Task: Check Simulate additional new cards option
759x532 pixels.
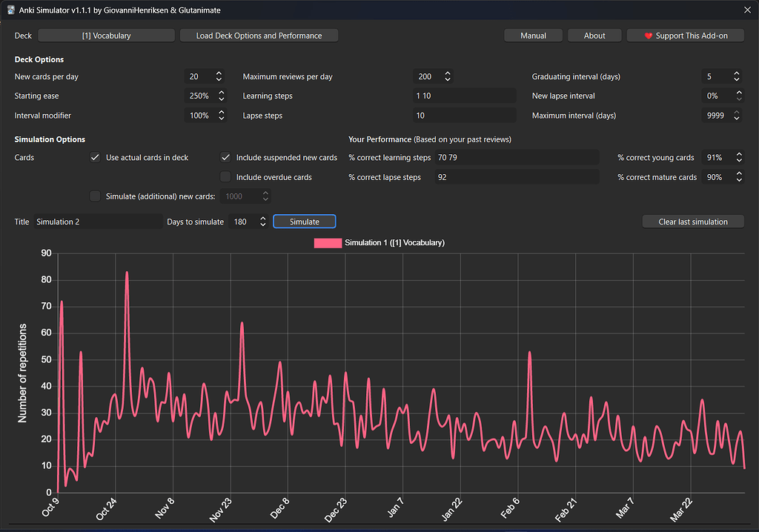Action: pos(95,196)
